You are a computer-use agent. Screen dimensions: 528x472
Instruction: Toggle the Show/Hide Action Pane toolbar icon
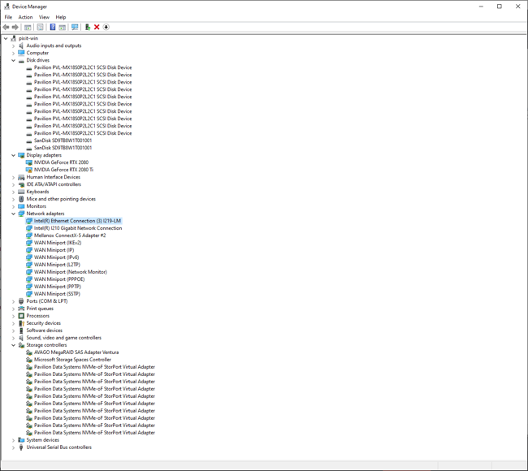coord(62,27)
